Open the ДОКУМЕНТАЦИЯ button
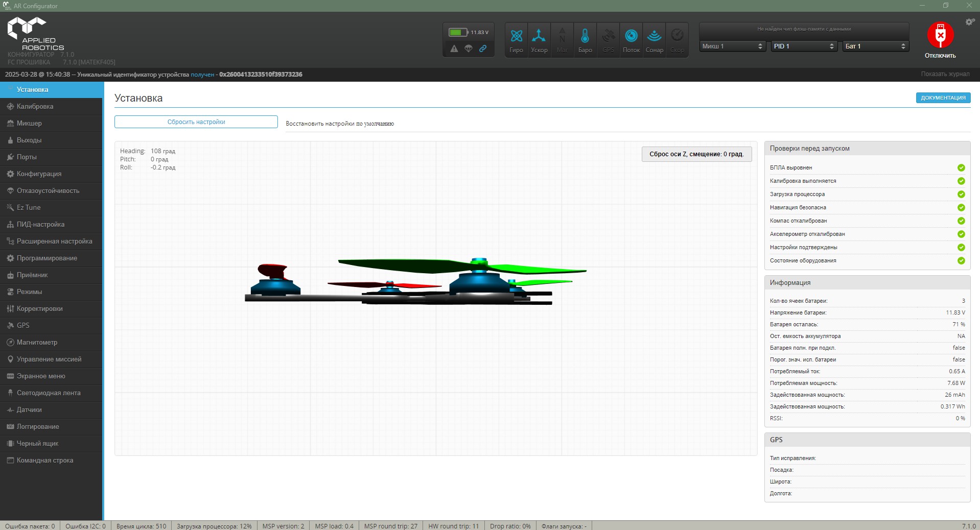980x530 pixels. tap(943, 98)
